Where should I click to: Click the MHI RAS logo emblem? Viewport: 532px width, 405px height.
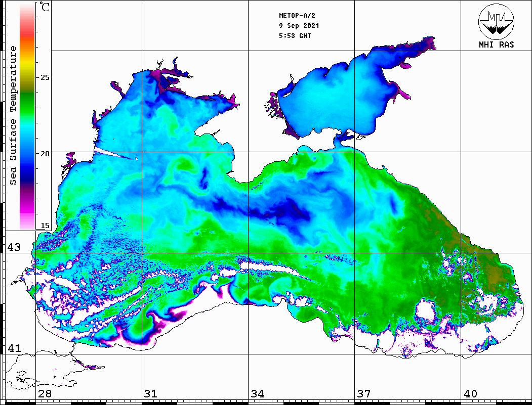coord(496,21)
